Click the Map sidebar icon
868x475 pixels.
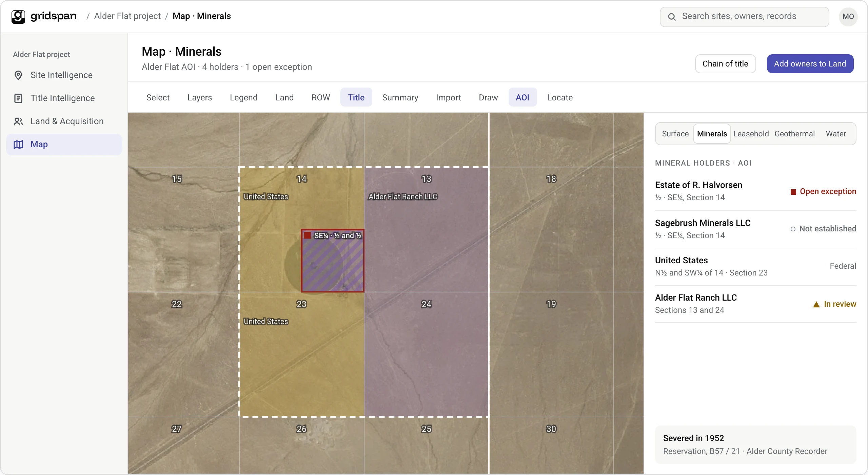[18, 144]
